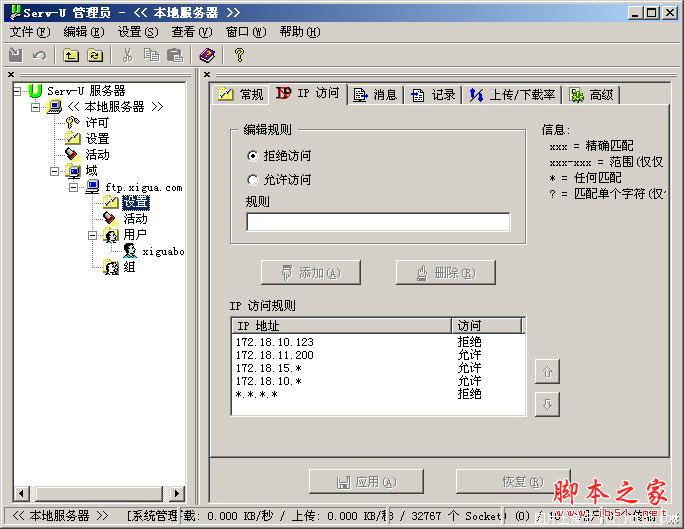Image resolution: width=684 pixels, height=529 pixels.
Task: Select the ftp.xigua.com domain node
Action: click(144, 188)
